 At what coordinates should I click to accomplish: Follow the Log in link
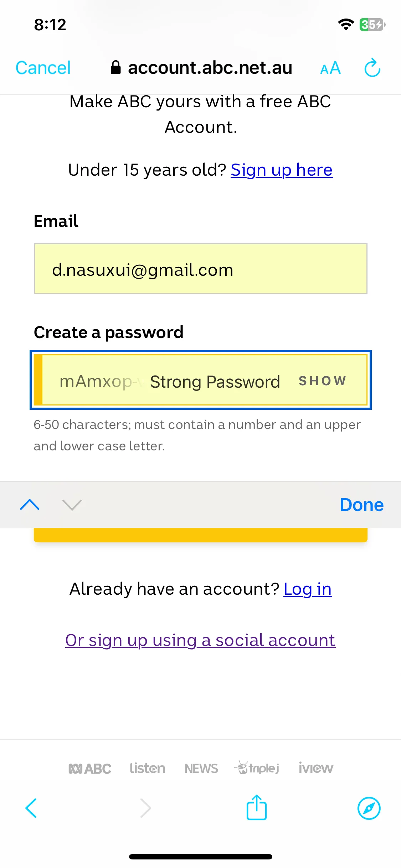click(x=308, y=589)
